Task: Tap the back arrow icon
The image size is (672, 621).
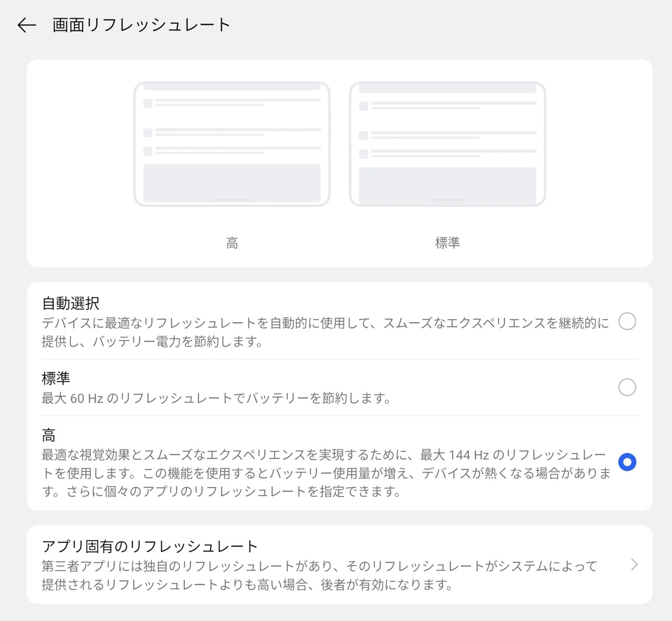Action: point(26,25)
